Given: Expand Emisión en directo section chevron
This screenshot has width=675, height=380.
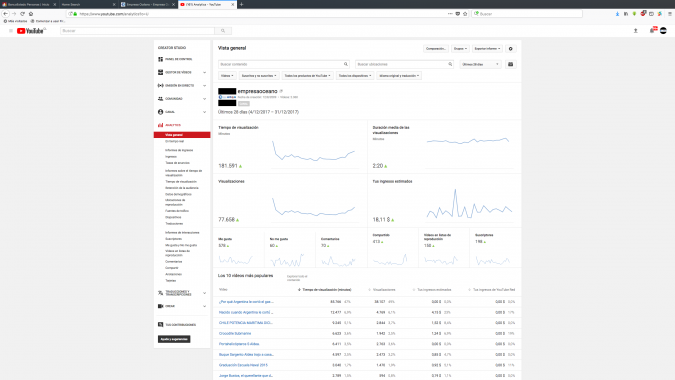Looking at the screenshot, I should click(204, 86).
